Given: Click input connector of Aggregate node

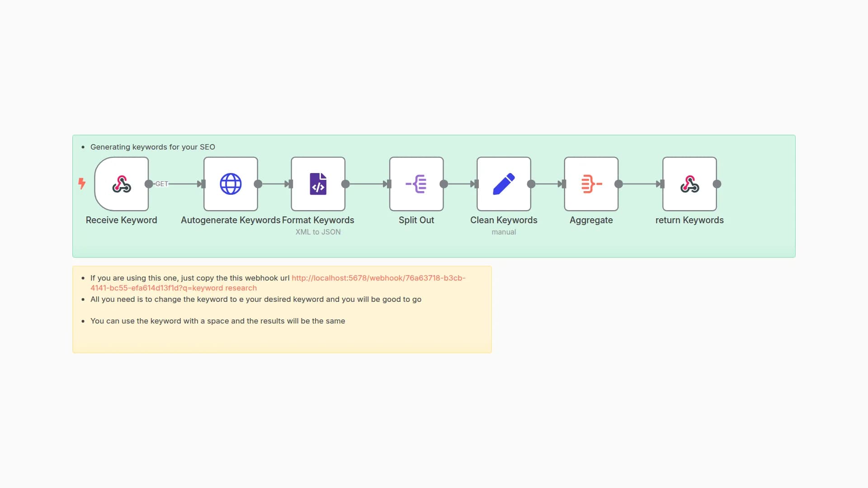Looking at the screenshot, I should point(564,184).
